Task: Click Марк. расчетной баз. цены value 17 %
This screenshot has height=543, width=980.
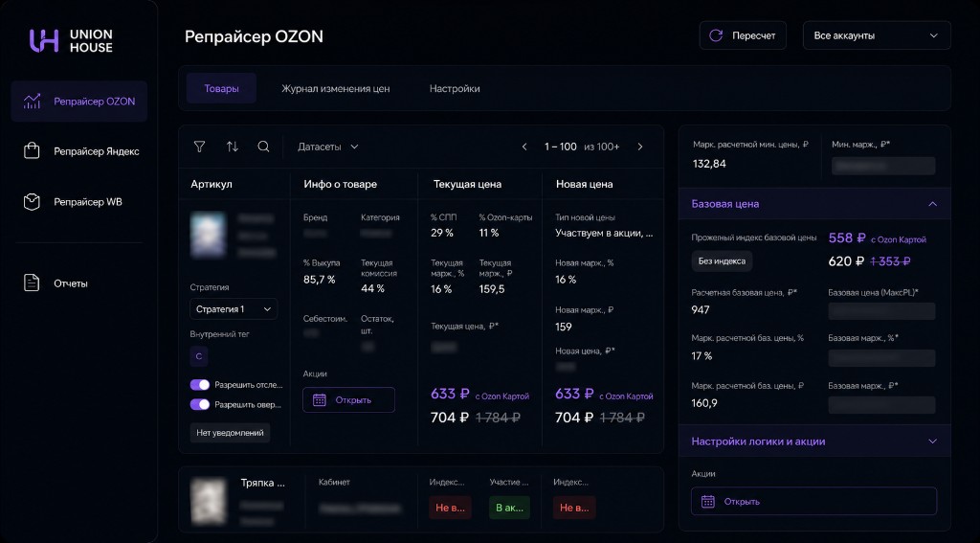Action: [702, 356]
